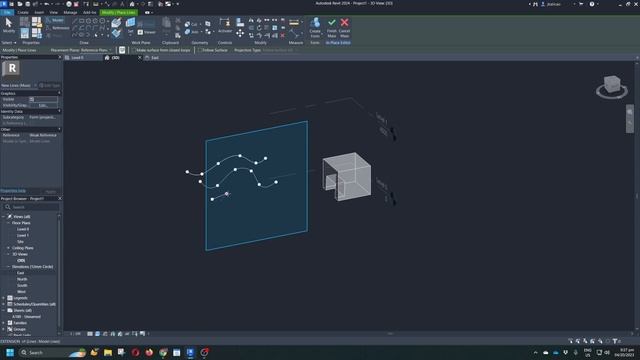Click the Revit icon in the taskbar
Screen dimensions: 640x360
click(x=190, y=352)
